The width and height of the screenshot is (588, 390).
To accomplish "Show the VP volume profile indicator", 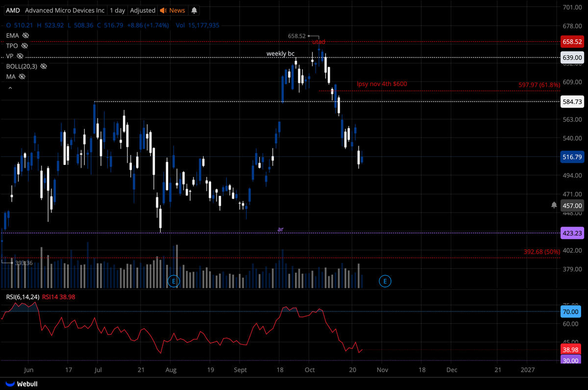I will [20, 56].
